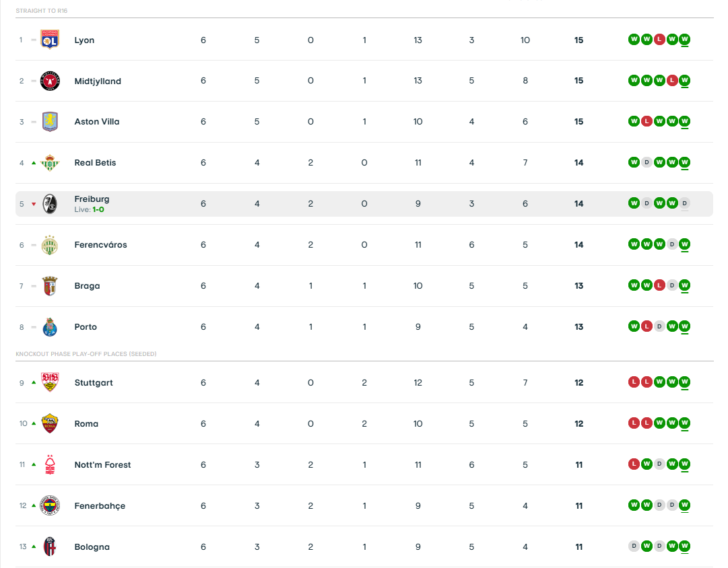Click Freiburg's Live 1-0 score
Screen dimensions: 728x568
98,210
